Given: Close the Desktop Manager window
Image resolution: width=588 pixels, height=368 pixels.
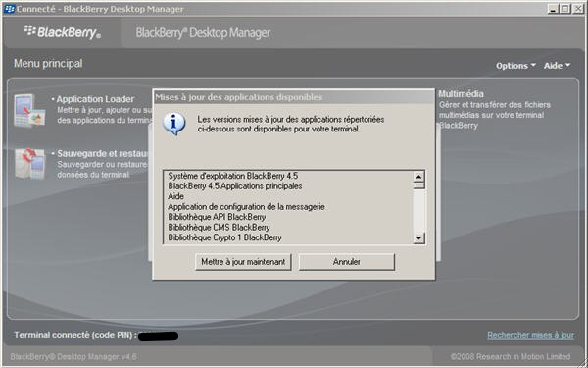Looking at the screenshot, I should (x=578, y=9).
